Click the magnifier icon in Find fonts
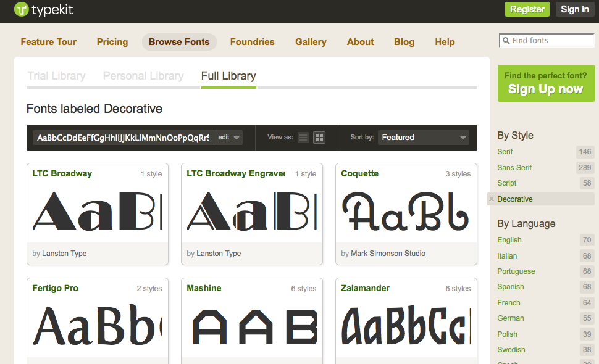The image size is (599, 364). coord(506,41)
